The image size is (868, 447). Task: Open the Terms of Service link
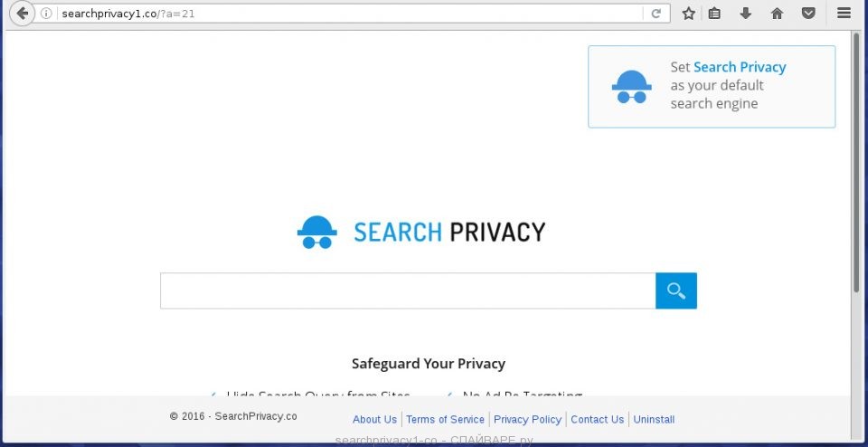[445, 419]
